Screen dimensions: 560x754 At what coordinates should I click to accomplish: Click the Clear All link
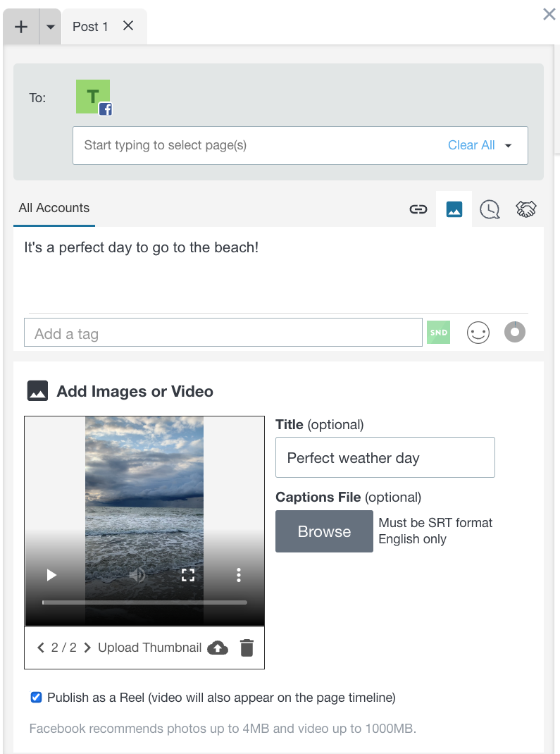(471, 145)
